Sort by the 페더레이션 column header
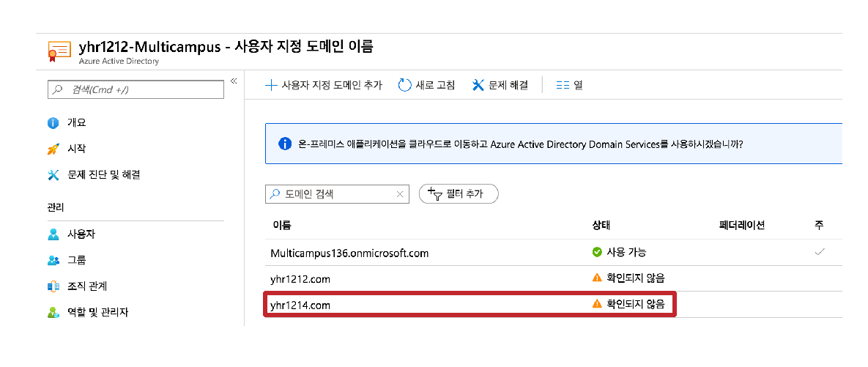 pyautogui.click(x=741, y=226)
